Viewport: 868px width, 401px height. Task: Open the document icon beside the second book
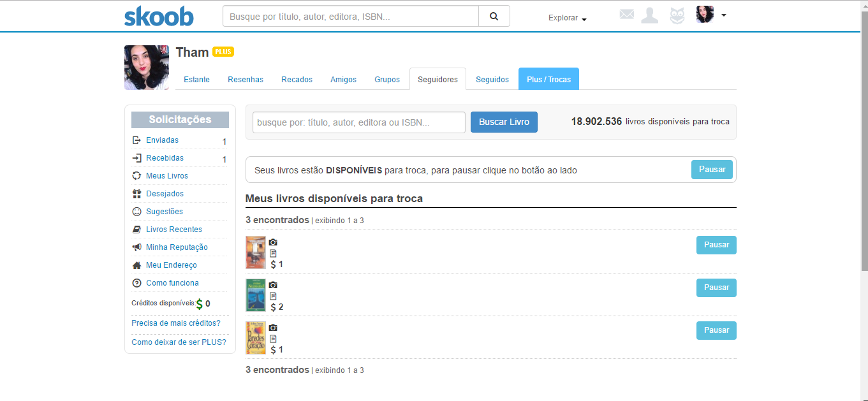(x=273, y=296)
